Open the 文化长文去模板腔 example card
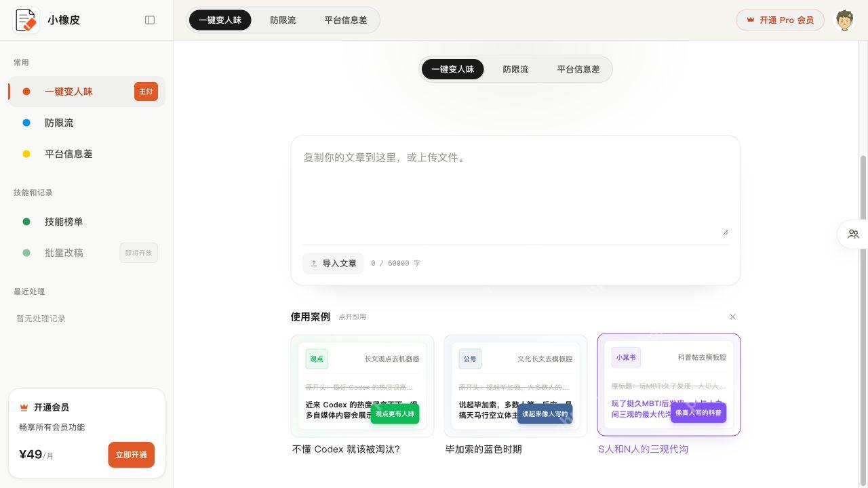868x488 pixels. tap(515, 386)
